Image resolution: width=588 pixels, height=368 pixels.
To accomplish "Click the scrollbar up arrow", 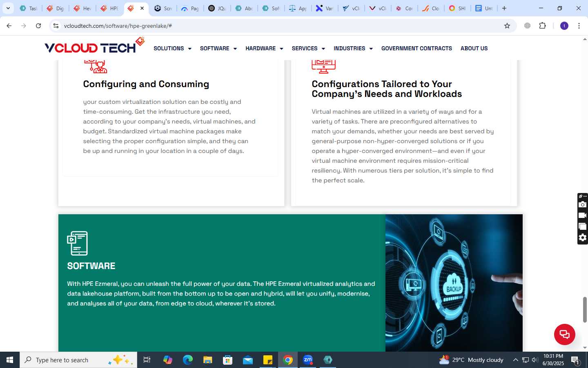I will (x=585, y=39).
